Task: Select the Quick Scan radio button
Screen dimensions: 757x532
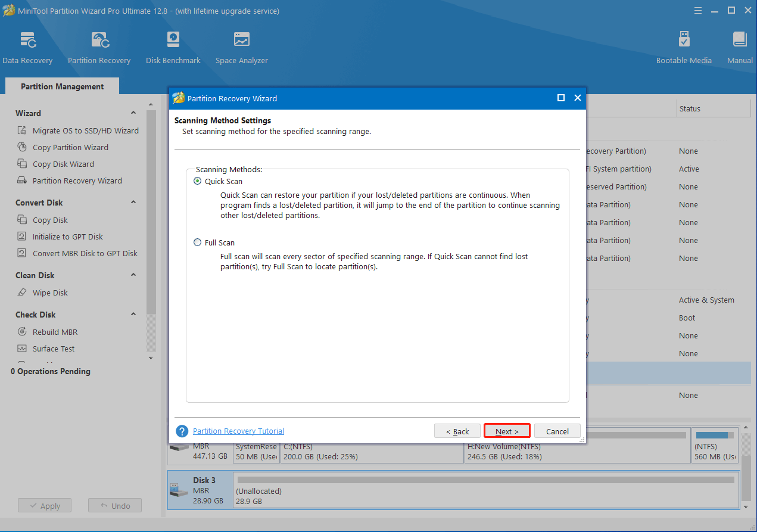Action: (x=198, y=181)
